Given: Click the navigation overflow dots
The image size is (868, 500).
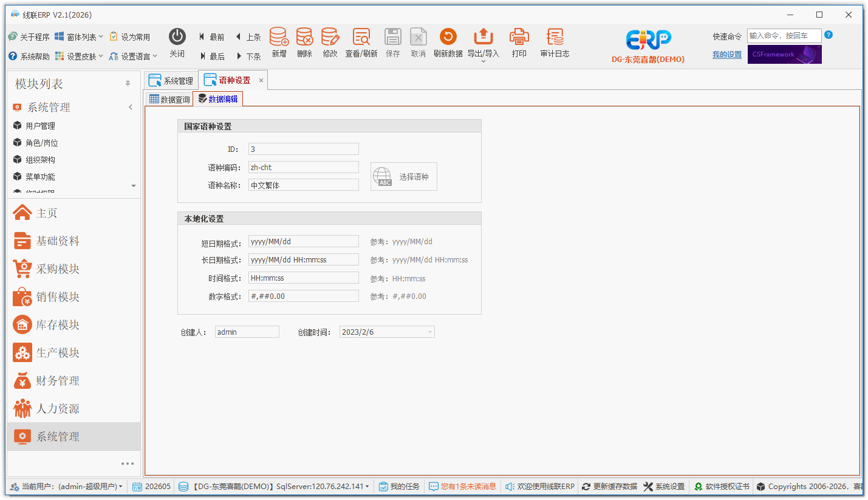Looking at the screenshot, I should [x=128, y=464].
